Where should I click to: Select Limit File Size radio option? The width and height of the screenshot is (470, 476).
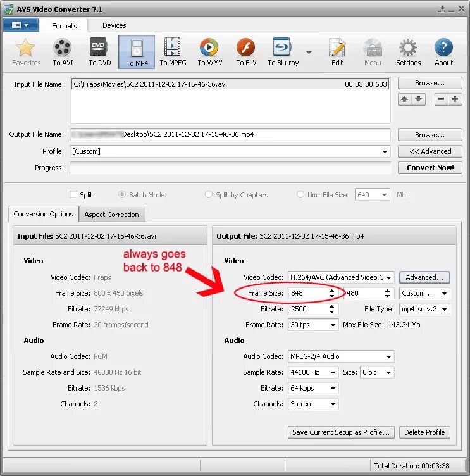(300, 194)
